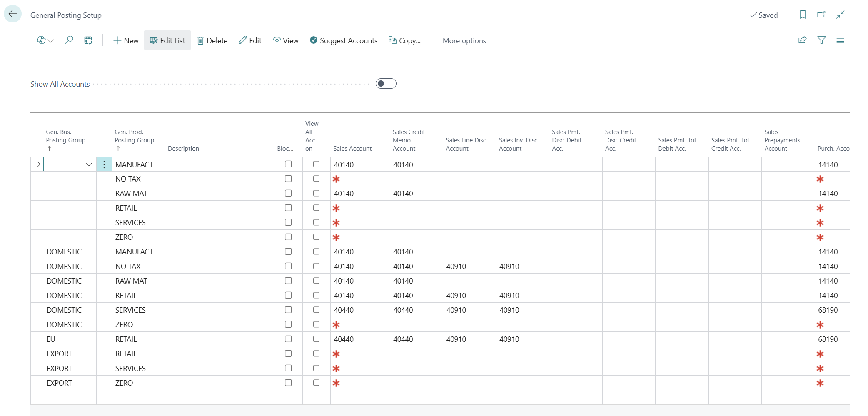This screenshot has height=416, width=868.
Task: Select Sales Account 40440 in EU row
Action: [x=344, y=339]
